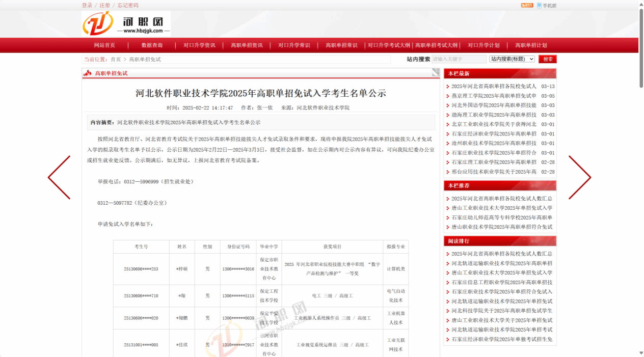
Task: Open 2025年河北省高职单招各院校免试人数汇总 in 本栏推荐
Action: tap(502, 199)
